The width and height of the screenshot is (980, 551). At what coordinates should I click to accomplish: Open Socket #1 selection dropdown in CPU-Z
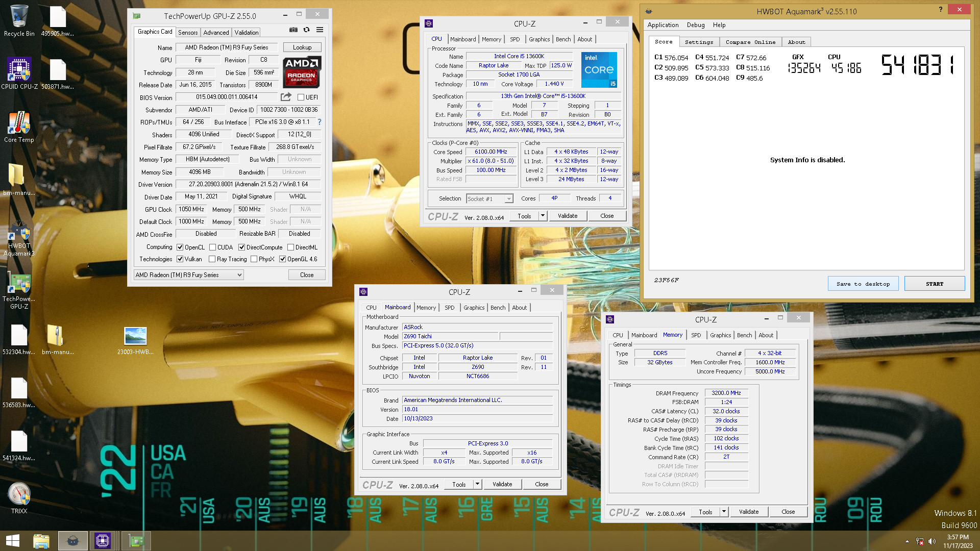click(x=489, y=199)
